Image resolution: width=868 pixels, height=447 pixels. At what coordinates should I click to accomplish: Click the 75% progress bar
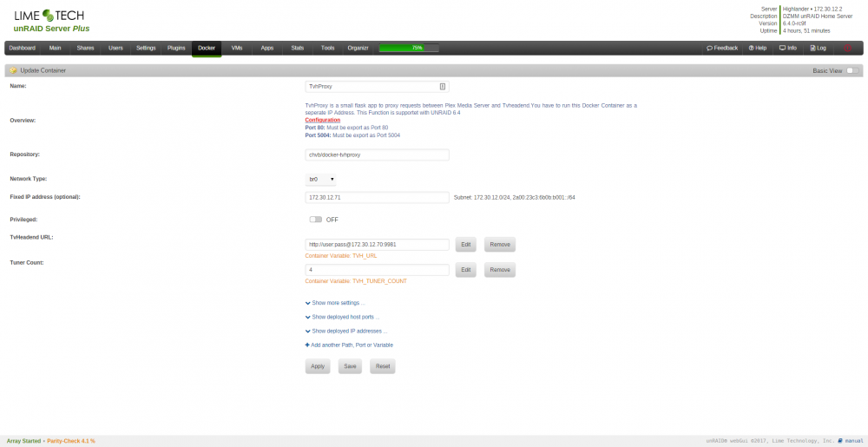point(409,48)
